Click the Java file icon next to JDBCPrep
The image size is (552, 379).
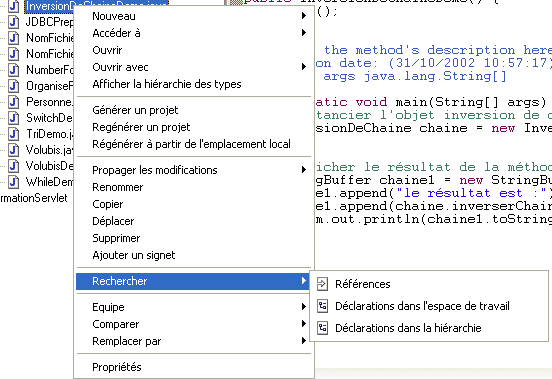click(13, 22)
